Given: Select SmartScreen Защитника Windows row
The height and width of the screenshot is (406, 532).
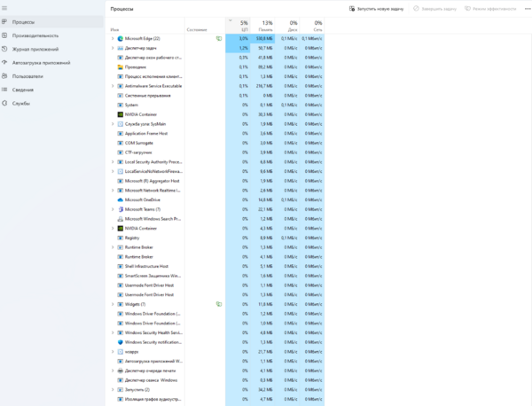Looking at the screenshot, I should point(215,276).
